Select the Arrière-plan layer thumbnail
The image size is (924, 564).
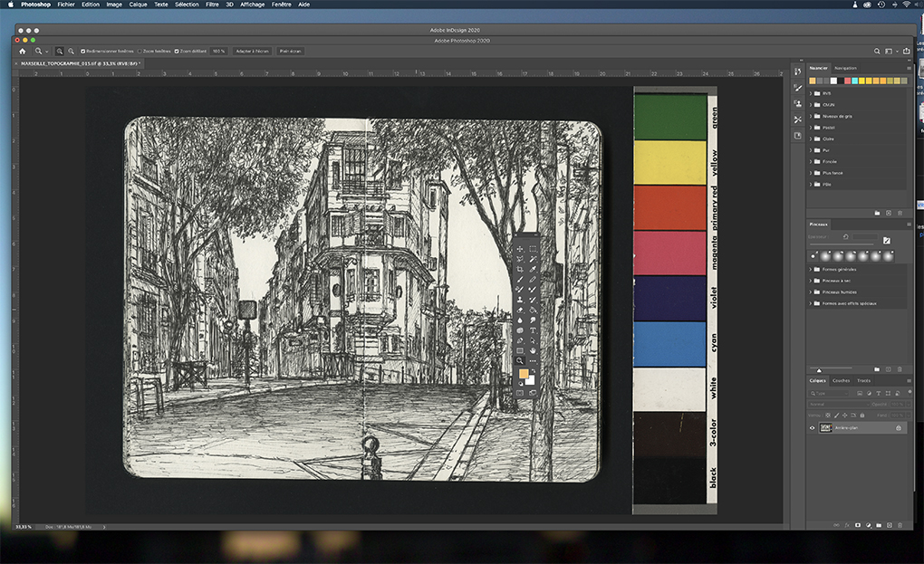coord(825,428)
